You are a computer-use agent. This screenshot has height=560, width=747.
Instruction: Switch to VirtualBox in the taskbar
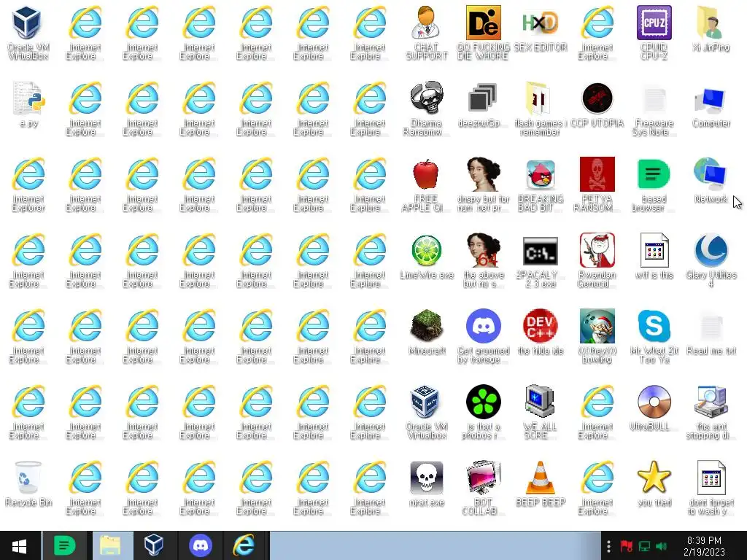pos(155,545)
